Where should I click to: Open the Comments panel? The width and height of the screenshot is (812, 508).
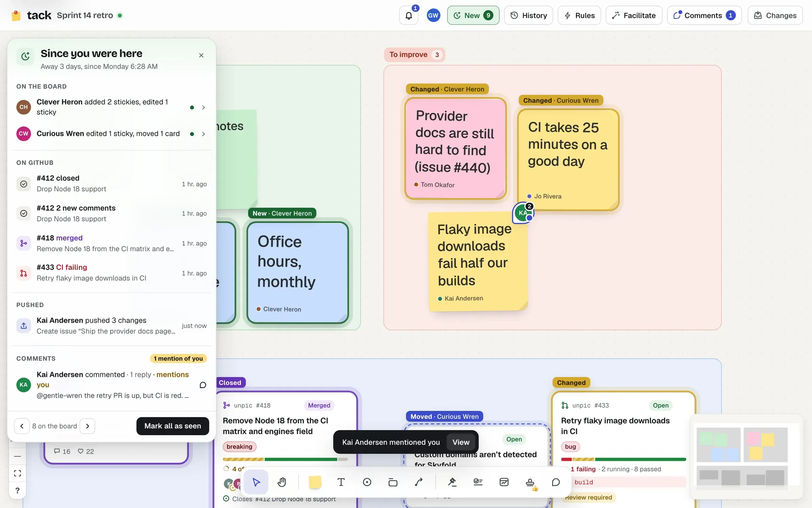(704, 15)
